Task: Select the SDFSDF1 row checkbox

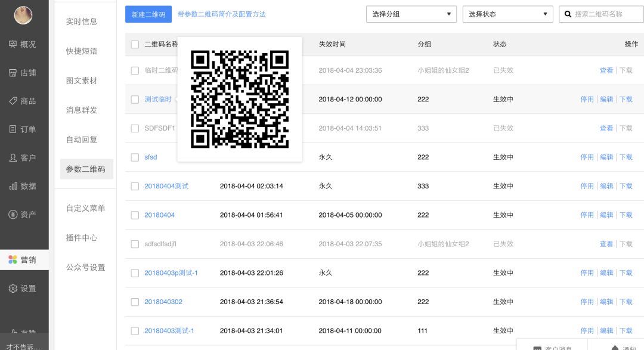Action: [135, 129]
